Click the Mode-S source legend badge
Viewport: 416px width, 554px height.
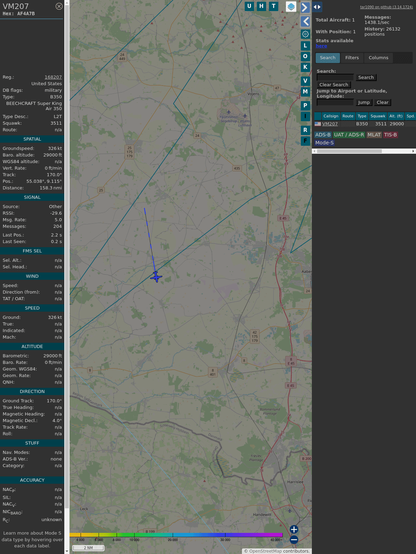(324, 143)
